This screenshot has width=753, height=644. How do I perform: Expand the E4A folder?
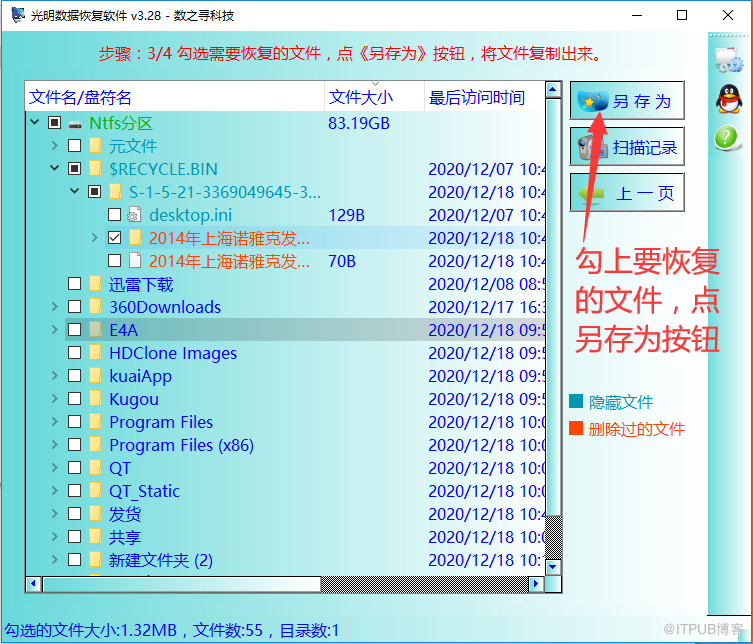click(54, 330)
